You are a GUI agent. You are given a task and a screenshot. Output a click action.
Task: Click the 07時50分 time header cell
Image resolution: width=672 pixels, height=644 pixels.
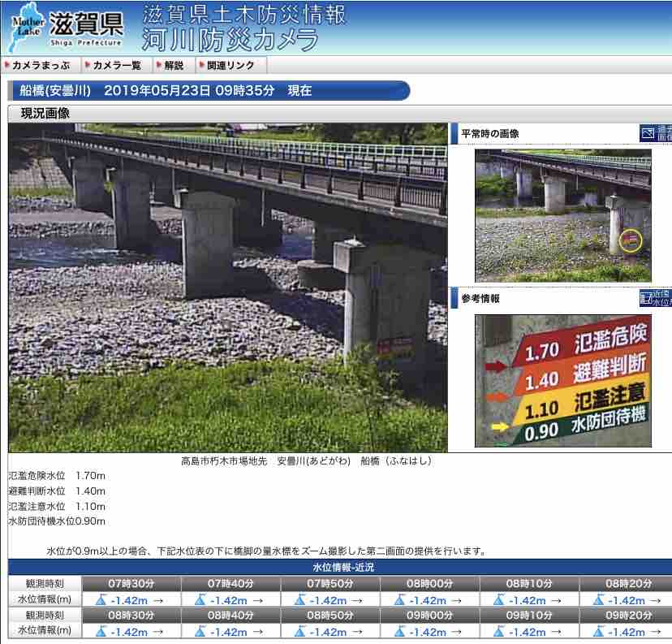[x=330, y=584]
